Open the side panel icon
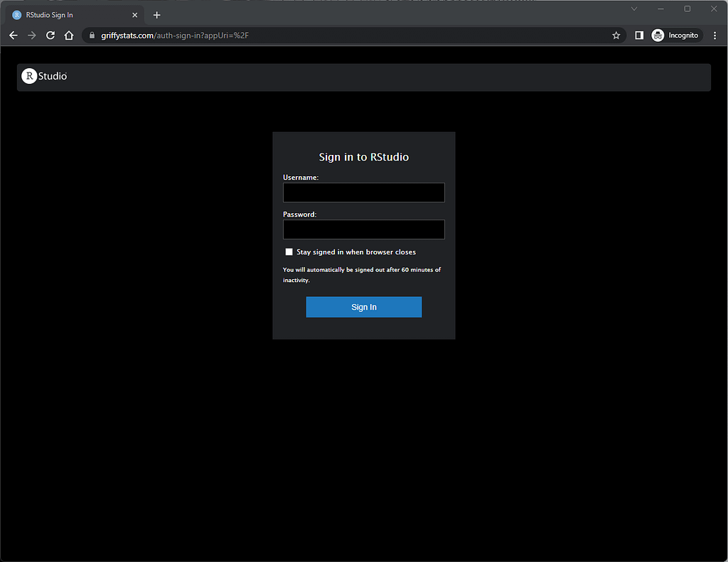The height and width of the screenshot is (562, 728). point(639,36)
